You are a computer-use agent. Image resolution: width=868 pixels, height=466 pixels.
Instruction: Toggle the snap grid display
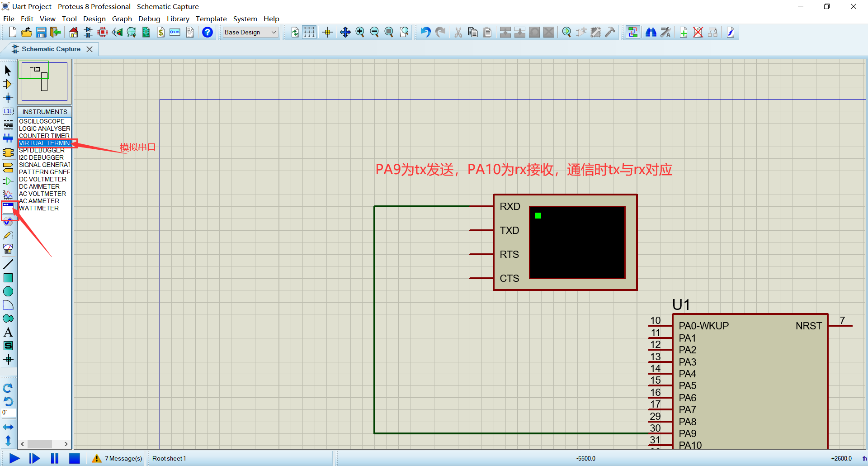pos(309,32)
